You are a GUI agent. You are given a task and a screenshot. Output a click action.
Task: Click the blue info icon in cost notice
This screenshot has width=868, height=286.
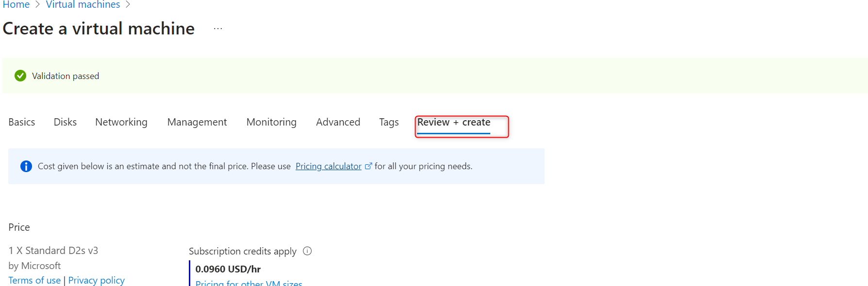tap(26, 166)
